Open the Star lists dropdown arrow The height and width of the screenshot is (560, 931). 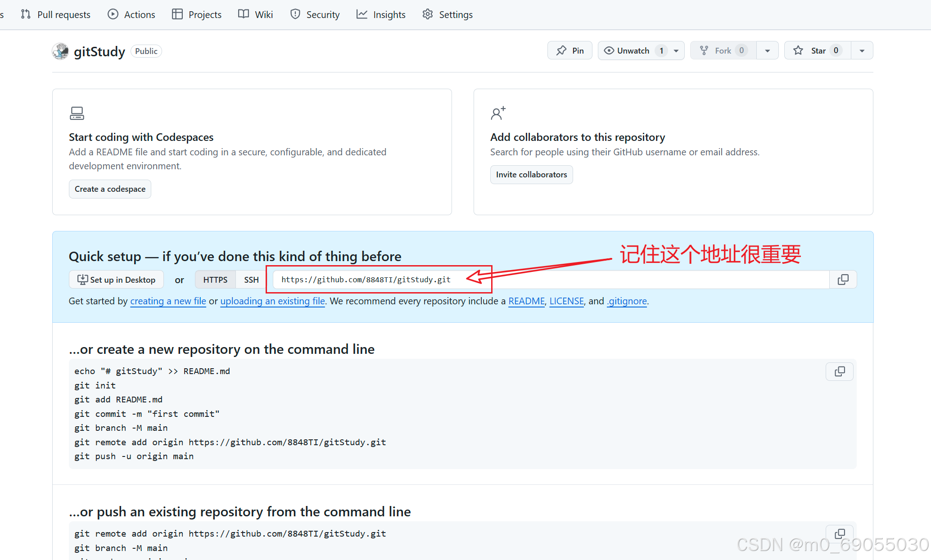coord(862,51)
